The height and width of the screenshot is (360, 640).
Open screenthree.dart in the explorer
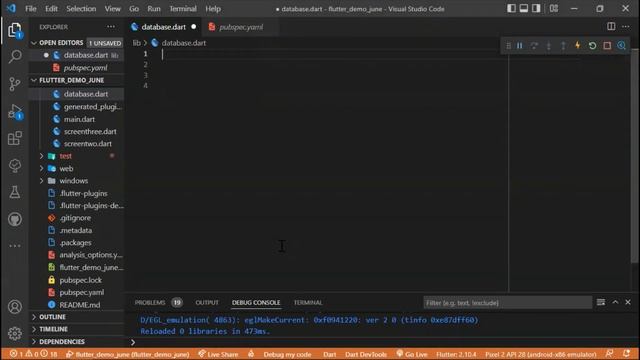point(90,131)
